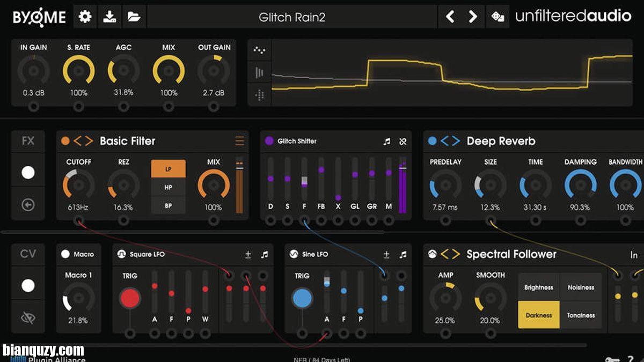Click the BYOME logo
This screenshot has width=644, height=362.
click(x=39, y=17)
